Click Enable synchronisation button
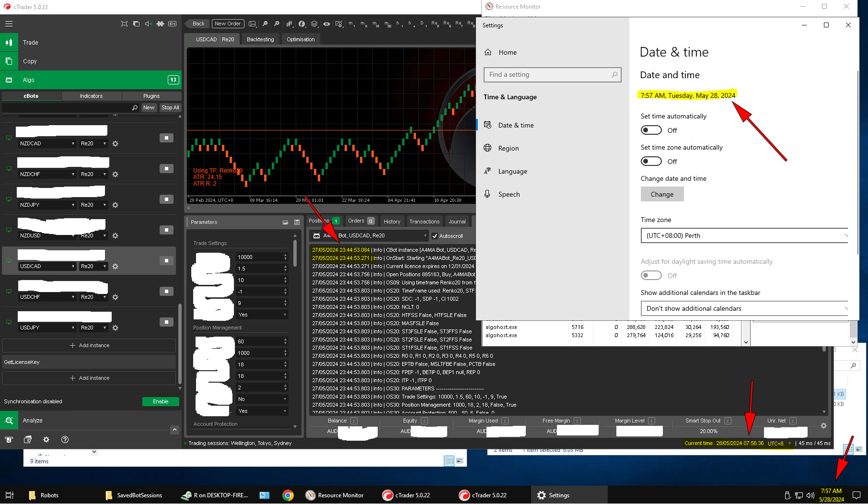868x504 pixels. (161, 401)
